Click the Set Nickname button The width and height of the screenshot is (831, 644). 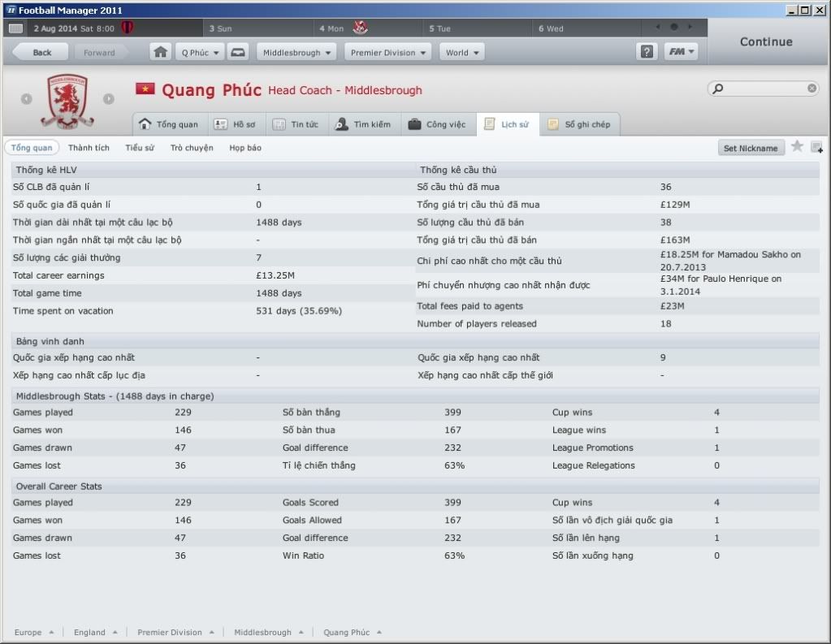(x=751, y=148)
